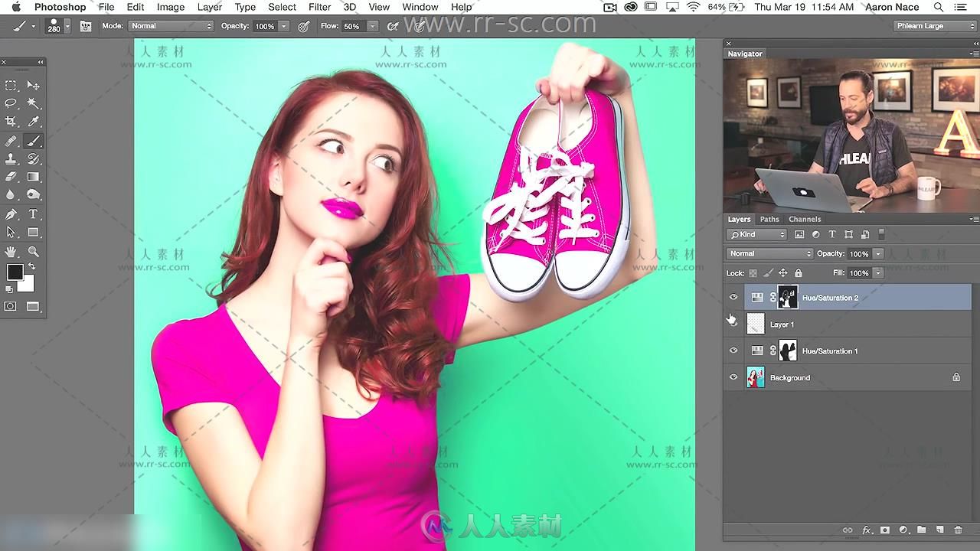Viewport: 980px width, 551px height.
Task: Change the screen mode
Action: [x=33, y=306]
